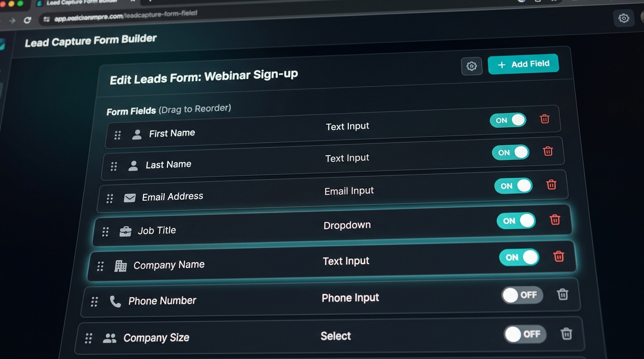Click the Company Size trash icon
Viewport: 644px width, 359px height.
pyautogui.click(x=566, y=333)
